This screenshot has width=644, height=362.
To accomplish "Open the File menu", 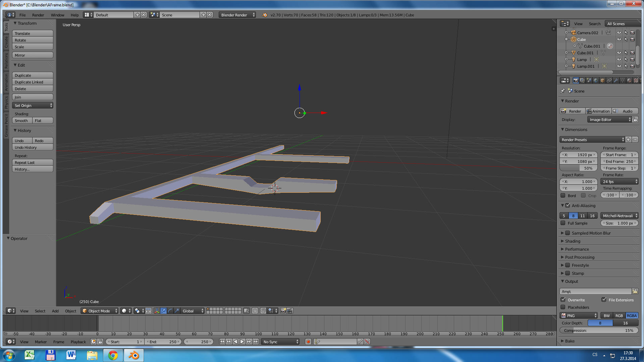I will click(22, 15).
